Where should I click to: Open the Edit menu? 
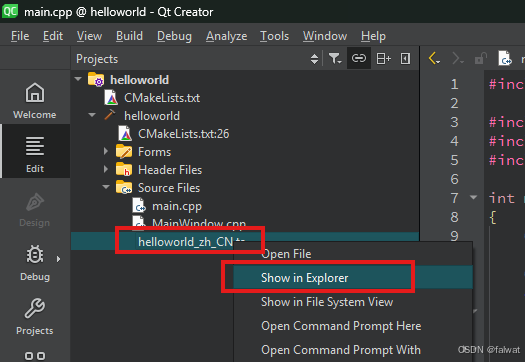53,36
